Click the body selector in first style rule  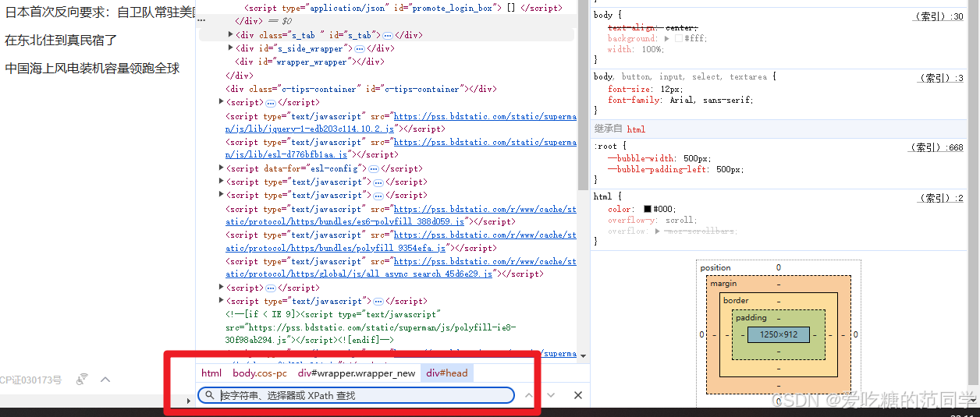click(x=602, y=15)
